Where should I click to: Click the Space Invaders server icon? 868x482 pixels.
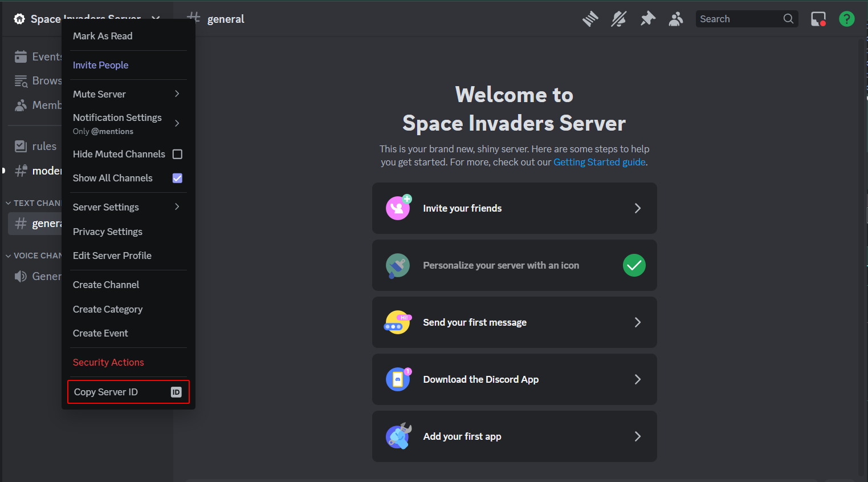pos(19,19)
